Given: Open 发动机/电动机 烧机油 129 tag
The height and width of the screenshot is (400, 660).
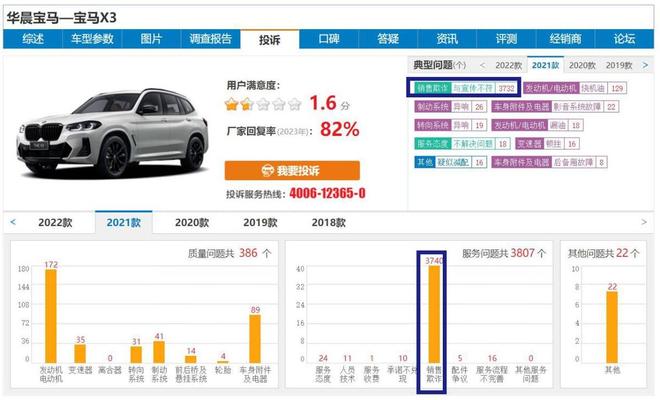Looking at the screenshot, I should point(575,88).
